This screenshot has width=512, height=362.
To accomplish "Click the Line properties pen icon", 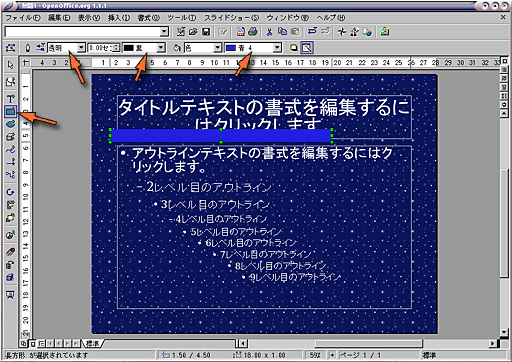I will tap(28, 48).
